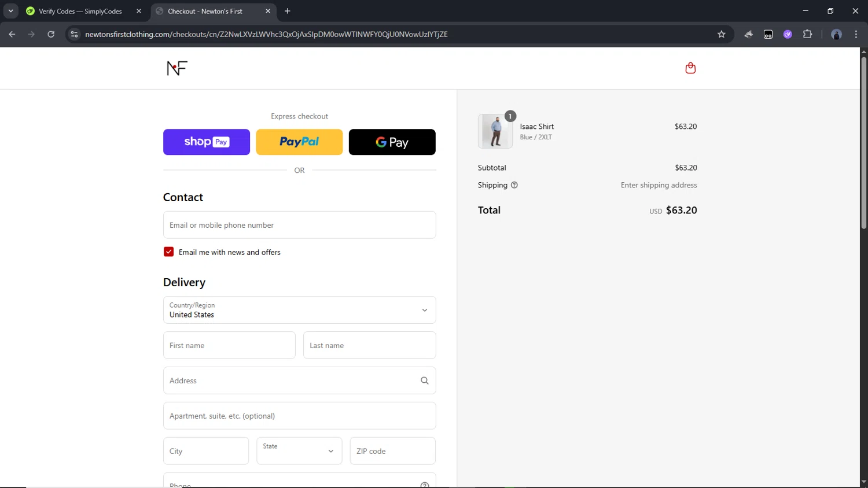Click the phone field help icon
Image resolution: width=868 pixels, height=488 pixels.
(x=425, y=485)
